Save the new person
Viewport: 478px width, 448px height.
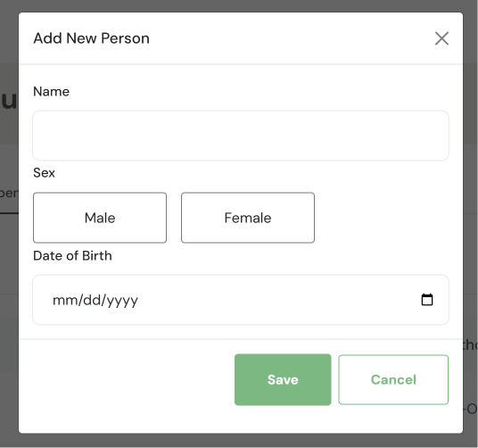click(x=283, y=379)
